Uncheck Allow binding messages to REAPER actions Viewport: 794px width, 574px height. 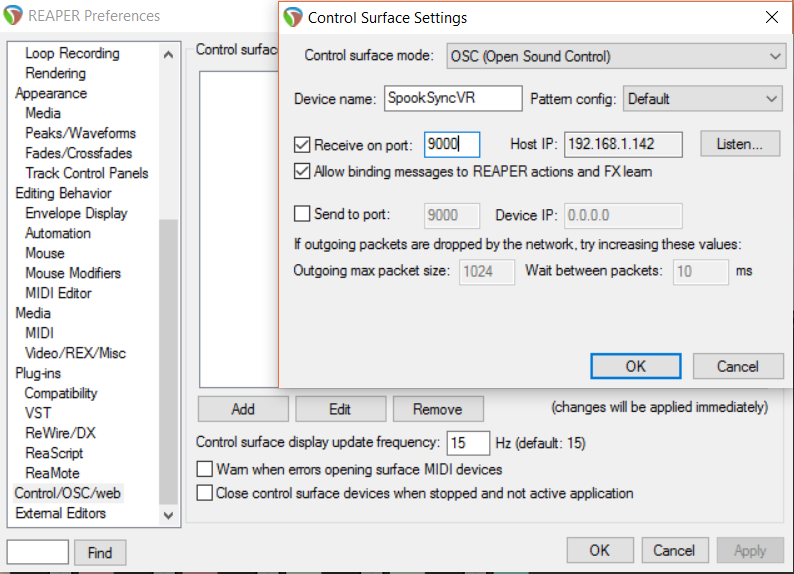(303, 171)
